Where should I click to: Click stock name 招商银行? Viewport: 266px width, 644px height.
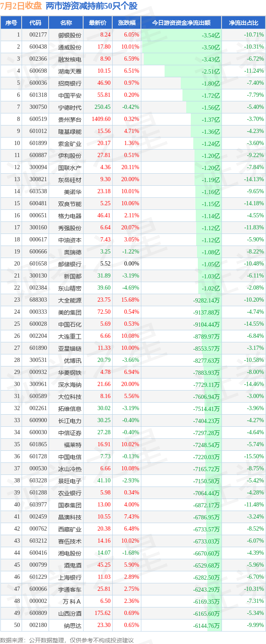point(70,84)
